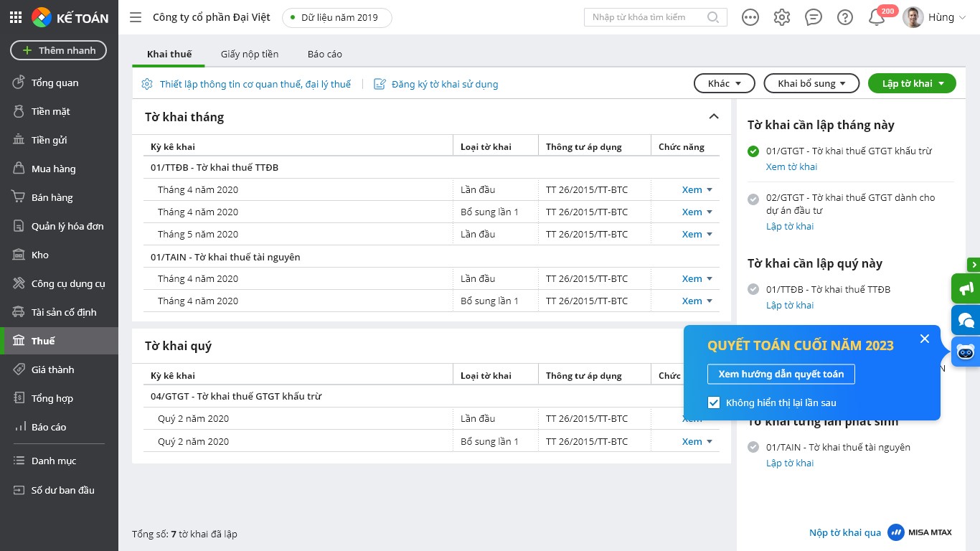Open Tổng quan in sidebar

pos(59,83)
